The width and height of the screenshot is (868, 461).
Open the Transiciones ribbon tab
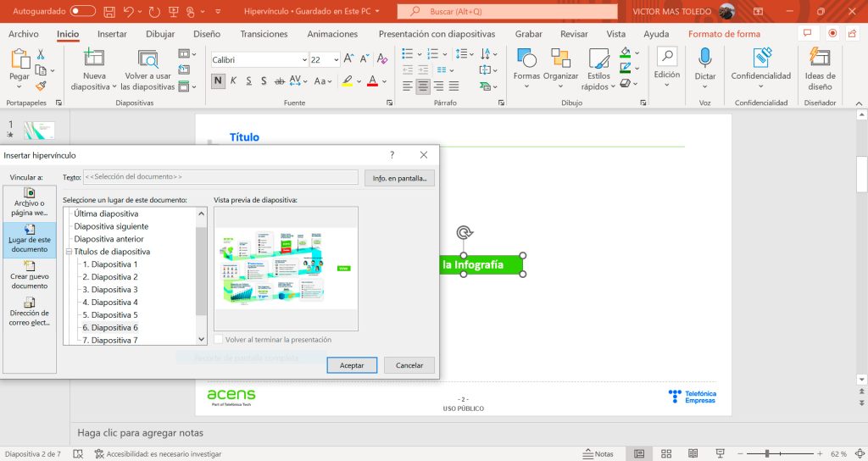click(x=264, y=34)
